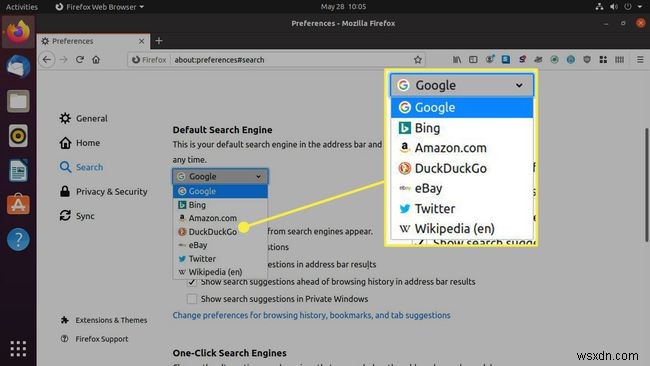The width and height of the screenshot is (650, 366).
Task: Open the Sync preferences category
Action: tap(77, 216)
